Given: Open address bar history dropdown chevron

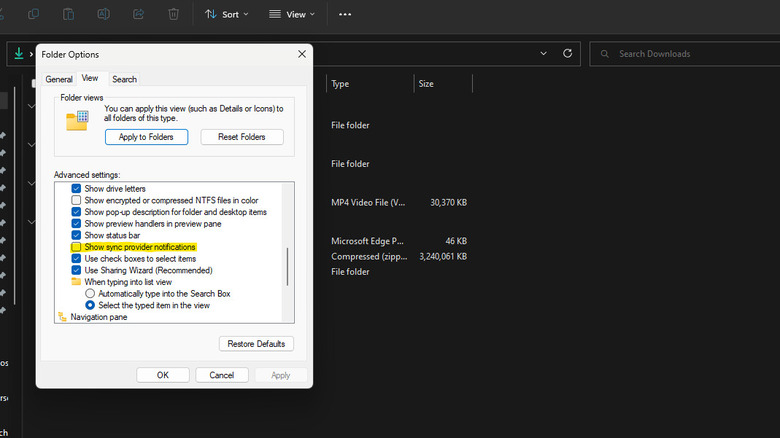Looking at the screenshot, I should pos(544,54).
